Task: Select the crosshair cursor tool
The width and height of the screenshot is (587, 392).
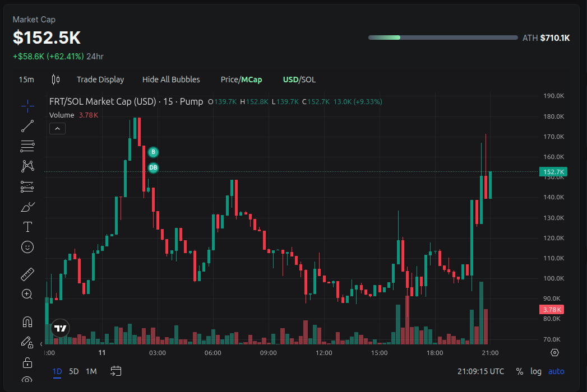Action: pyautogui.click(x=27, y=105)
